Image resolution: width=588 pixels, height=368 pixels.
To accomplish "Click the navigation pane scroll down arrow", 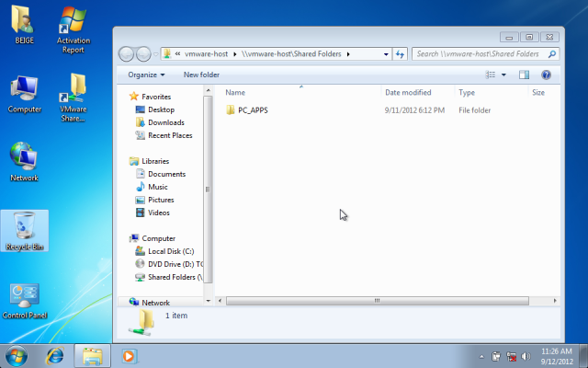I will click(x=209, y=301).
